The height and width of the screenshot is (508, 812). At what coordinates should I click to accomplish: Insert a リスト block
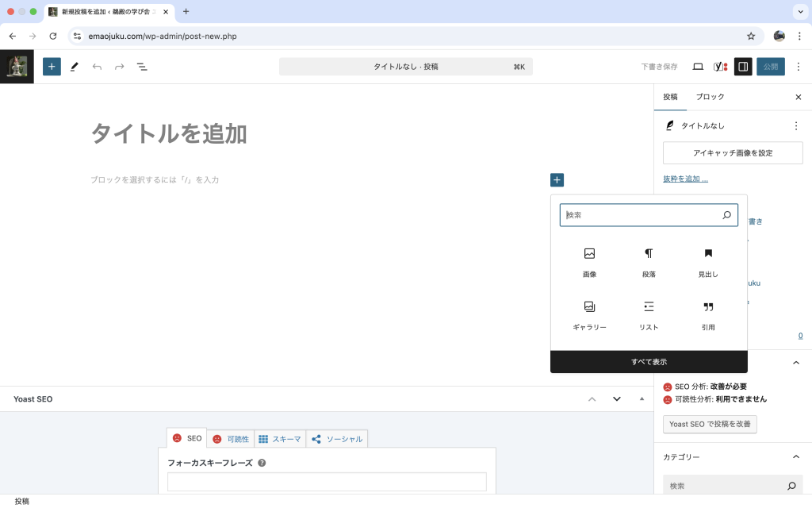pos(649,316)
